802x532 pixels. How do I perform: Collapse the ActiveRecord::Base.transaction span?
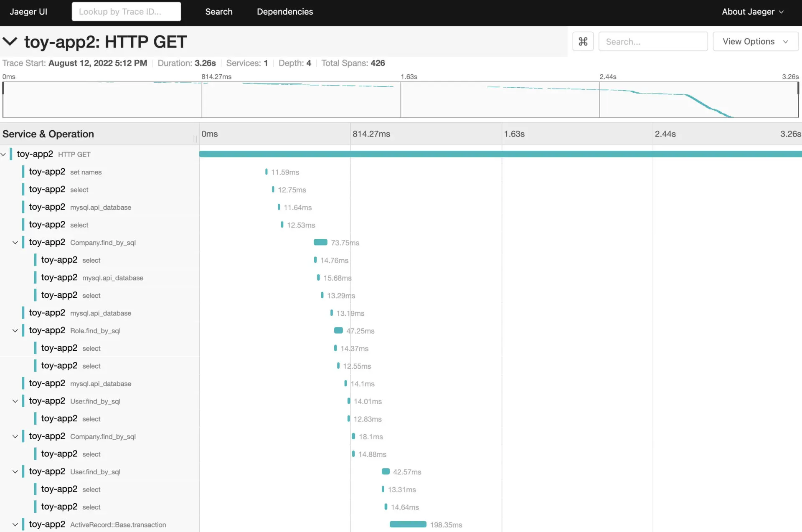(x=15, y=524)
